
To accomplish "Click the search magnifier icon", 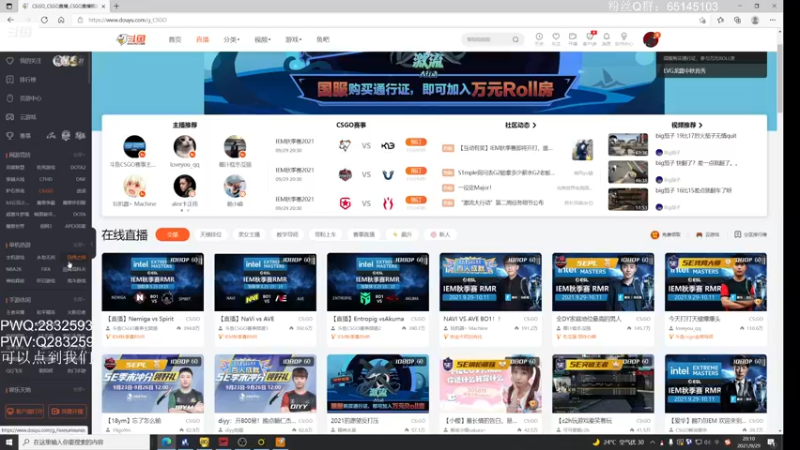I will point(516,39).
